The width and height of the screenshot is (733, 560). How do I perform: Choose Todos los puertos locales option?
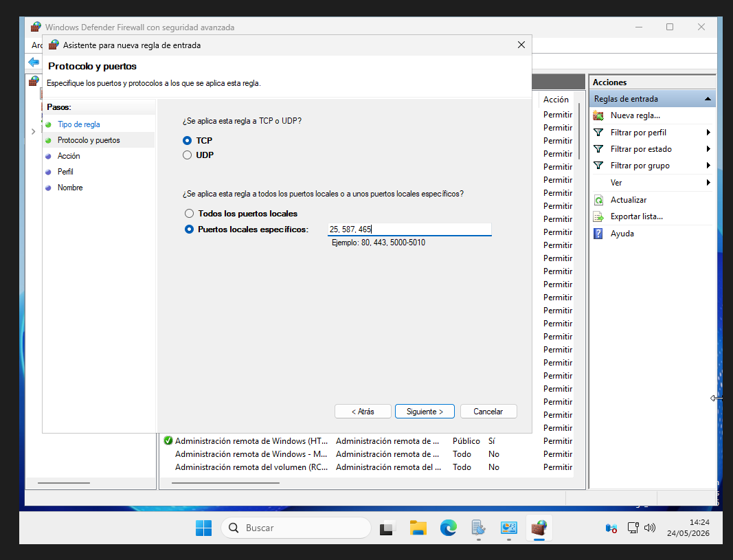click(189, 214)
